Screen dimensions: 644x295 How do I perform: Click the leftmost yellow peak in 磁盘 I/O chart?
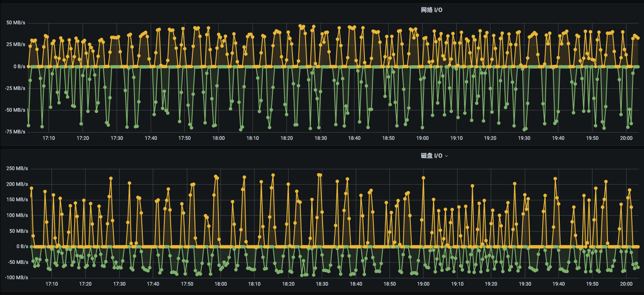[31, 188]
